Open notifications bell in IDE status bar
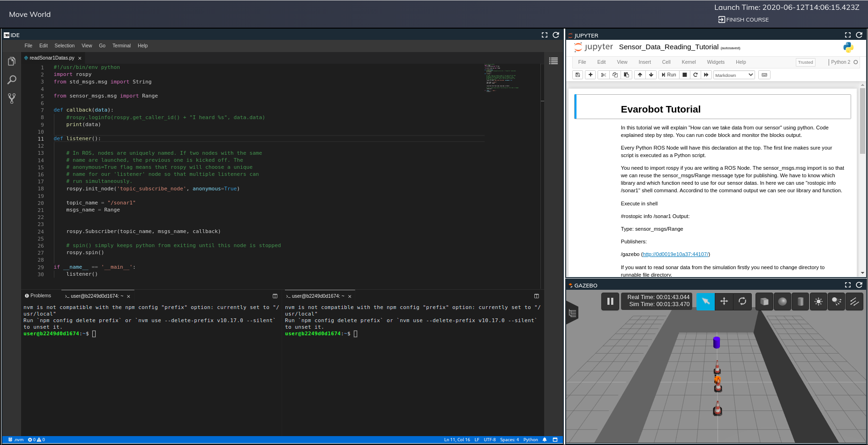The width and height of the screenshot is (868, 445). point(545,440)
